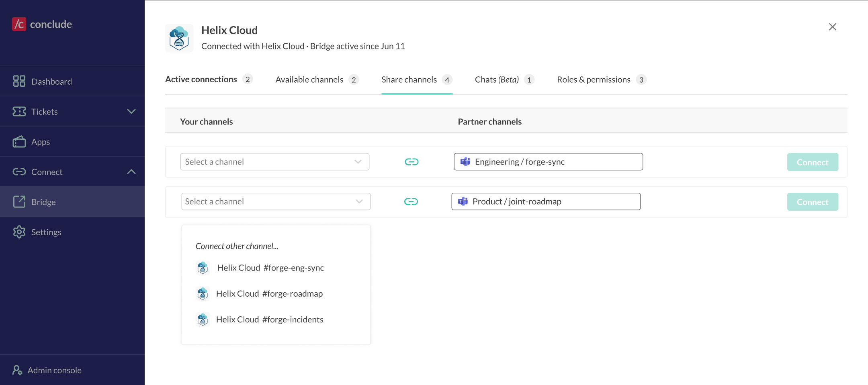868x385 pixels.
Task: Click Helix icon next to #forge-incidents
Action: (203, 320)
